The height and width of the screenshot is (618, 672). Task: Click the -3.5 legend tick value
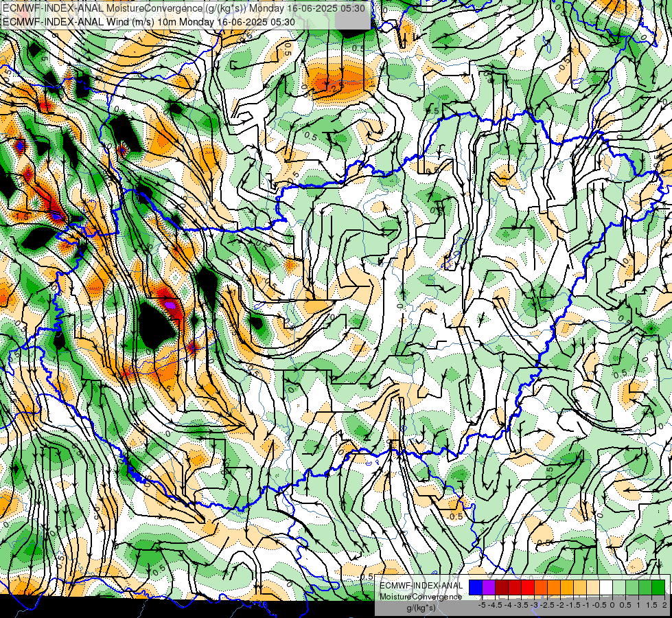(x=521, y=605)
